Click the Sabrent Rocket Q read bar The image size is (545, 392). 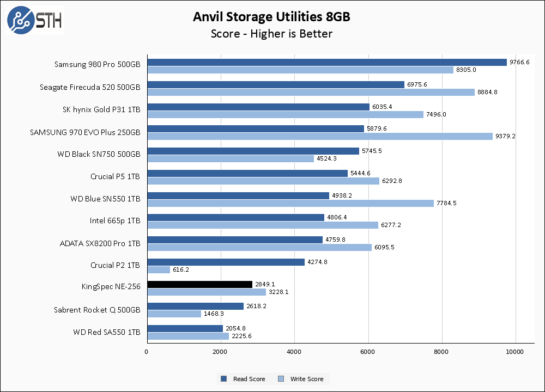tap(195, 306)
